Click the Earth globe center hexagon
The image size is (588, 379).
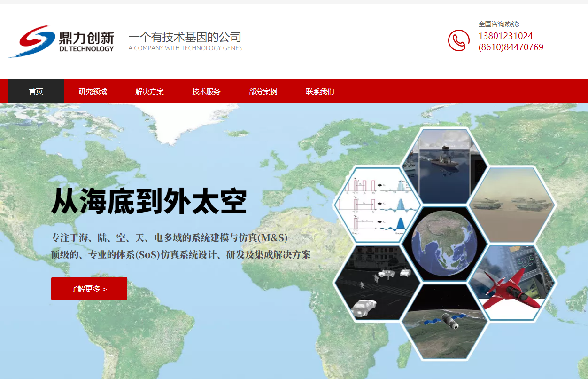tap(444, 244)
